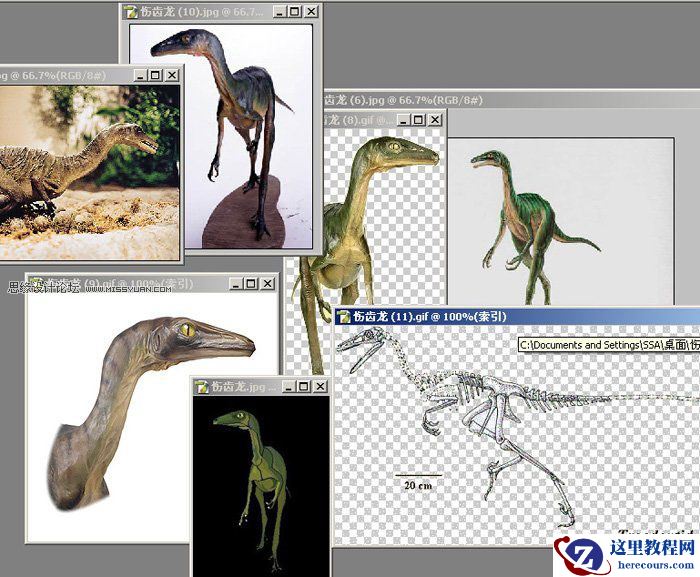
Task: Maximize the 伤齿龙 (10).jpg window
Action: [295, 12]
